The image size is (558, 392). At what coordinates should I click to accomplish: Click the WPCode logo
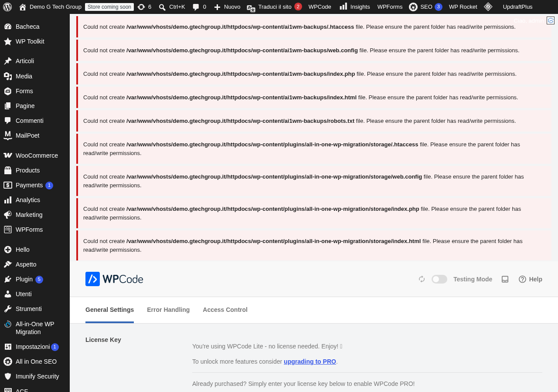click(114, 279)
